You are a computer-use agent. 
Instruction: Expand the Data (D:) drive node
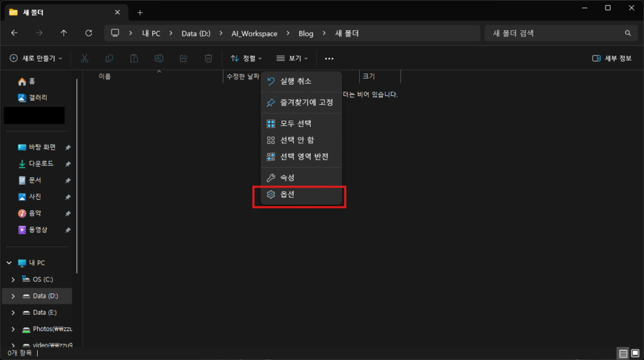click(x=13, y=296)
